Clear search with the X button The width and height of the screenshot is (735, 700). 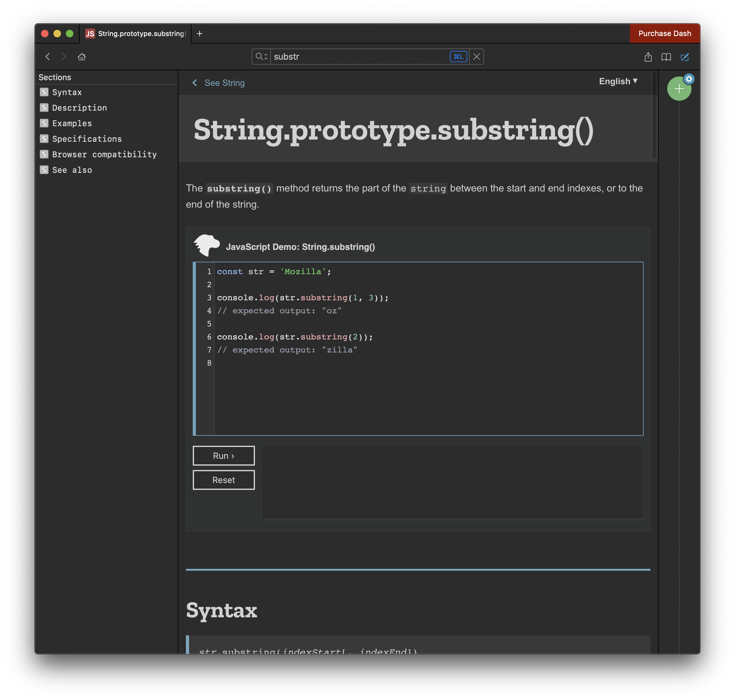pos(476,57)
